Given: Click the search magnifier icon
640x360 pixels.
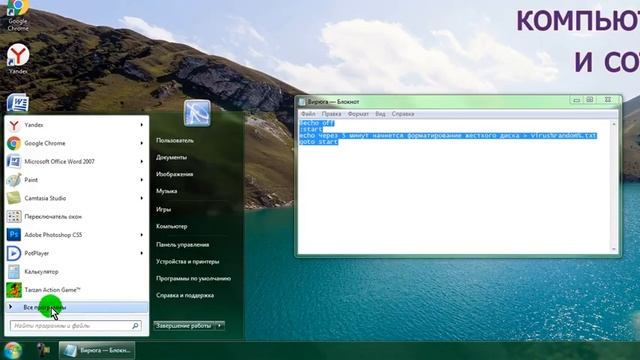Looking at the screenshot, I should tap(135, 326).
